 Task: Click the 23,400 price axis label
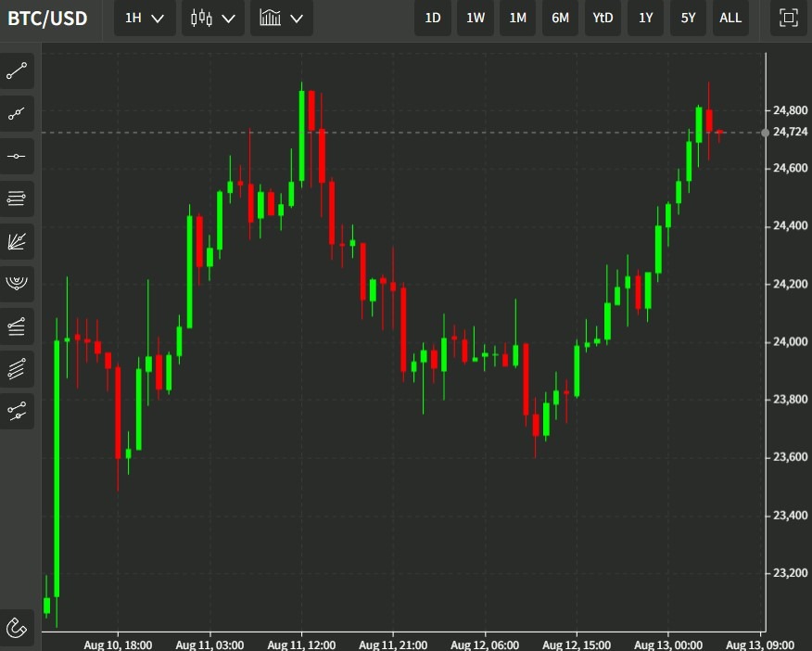[x=790, y=516]
